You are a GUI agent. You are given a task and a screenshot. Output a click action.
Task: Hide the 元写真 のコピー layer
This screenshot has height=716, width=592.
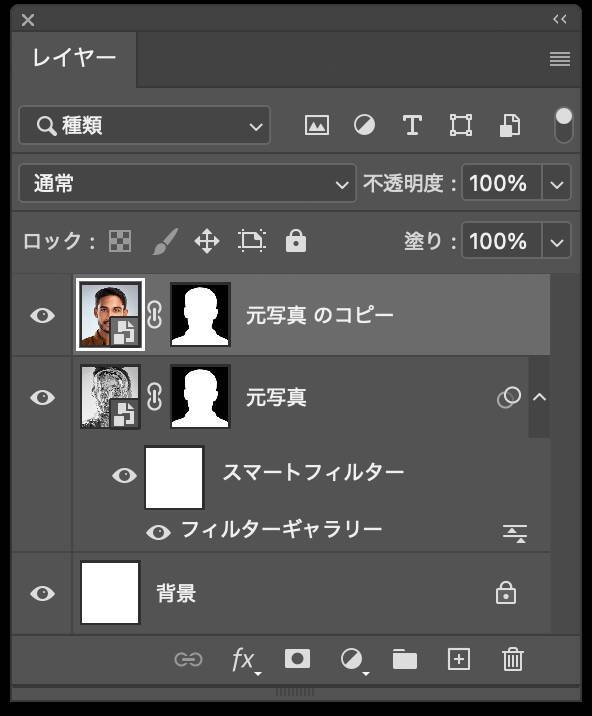click(42, 315)
